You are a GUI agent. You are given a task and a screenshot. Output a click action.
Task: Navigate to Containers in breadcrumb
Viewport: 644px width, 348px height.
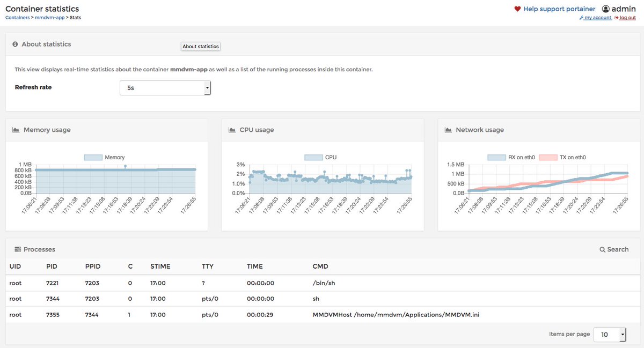pyautogui.click(x=18, y=18)
